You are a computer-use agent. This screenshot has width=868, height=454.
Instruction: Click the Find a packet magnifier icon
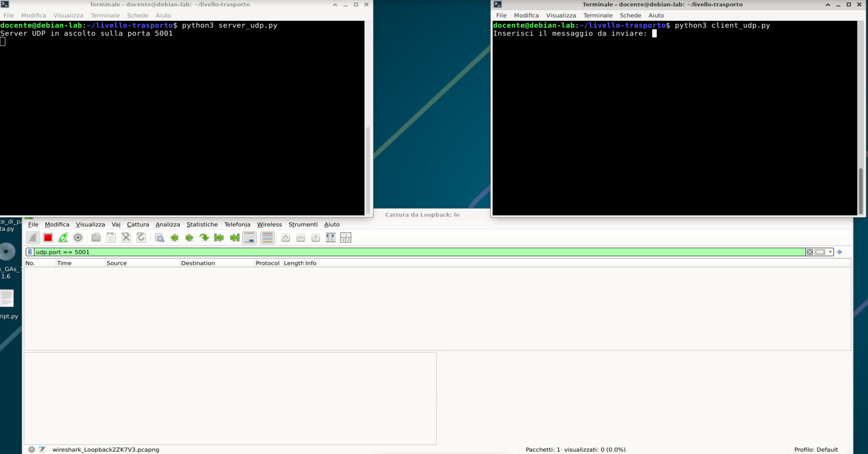pos(160,238)
